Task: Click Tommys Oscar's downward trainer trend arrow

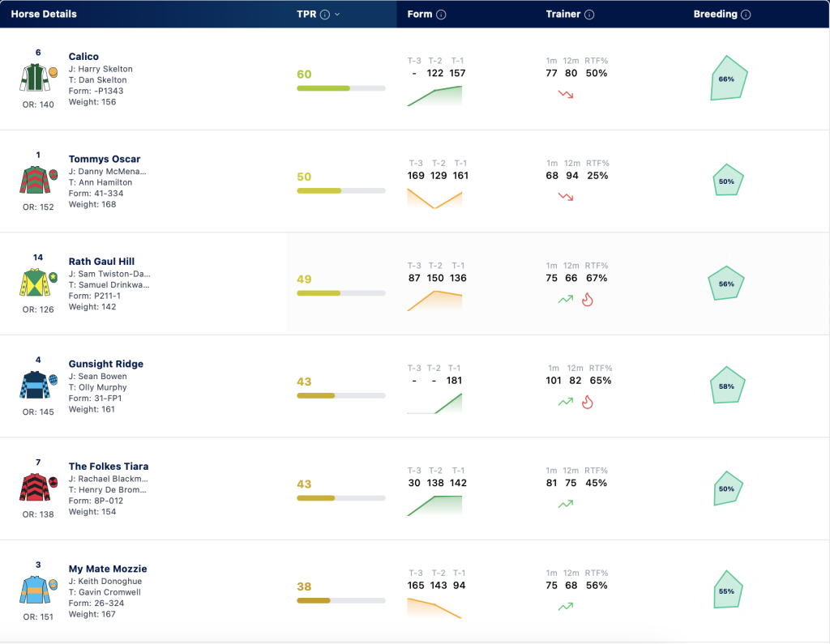Action: (565, 197)
